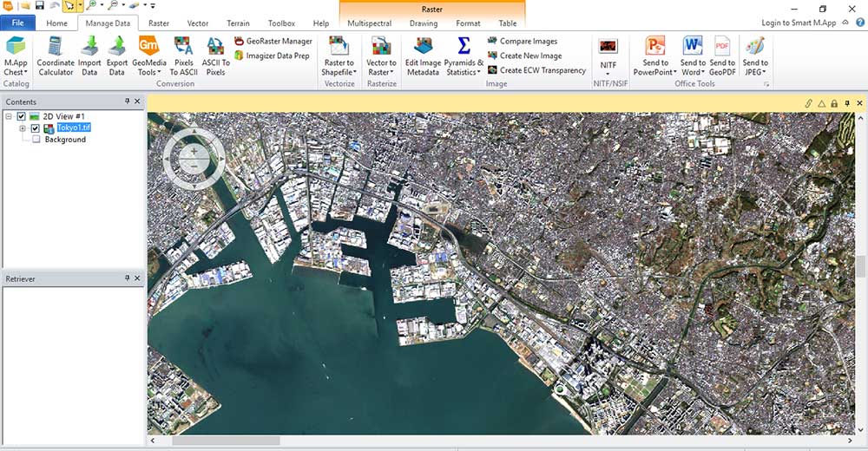Click the horizontal scrollbar thumb under the image

click(226, 441)
